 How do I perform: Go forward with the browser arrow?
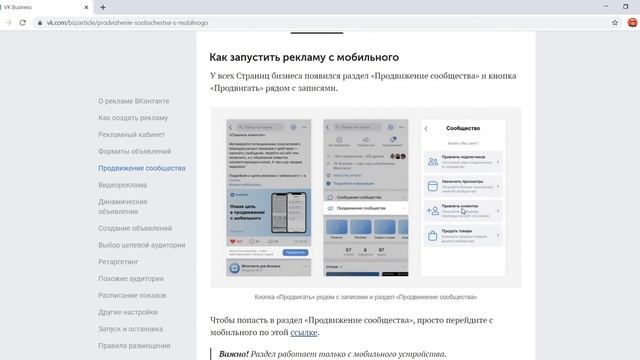(x=8, y=23)
